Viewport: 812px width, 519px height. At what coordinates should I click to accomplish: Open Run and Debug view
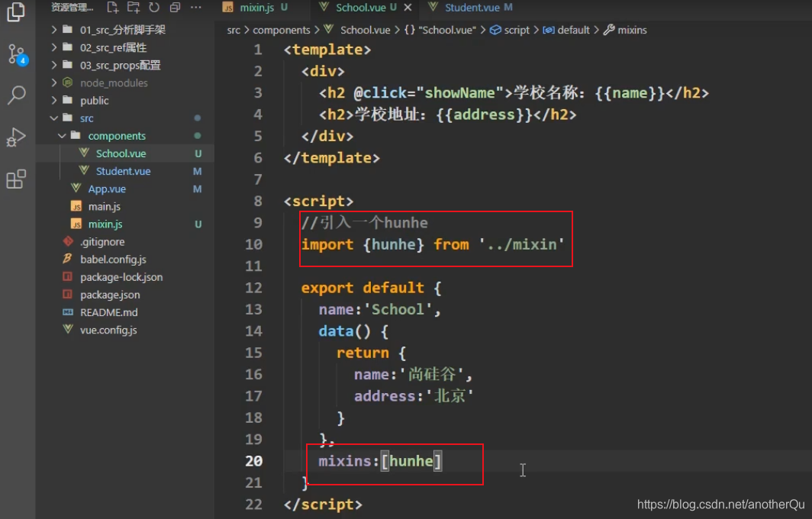click(16, 138)
